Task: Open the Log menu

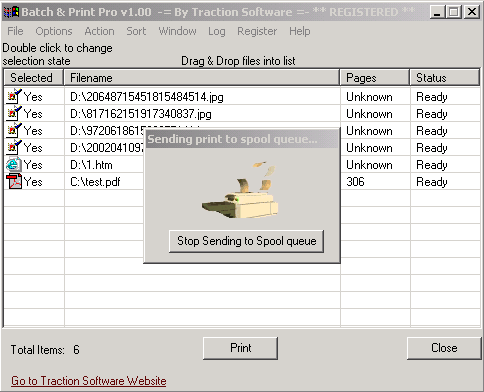Action: pos(217,31)
